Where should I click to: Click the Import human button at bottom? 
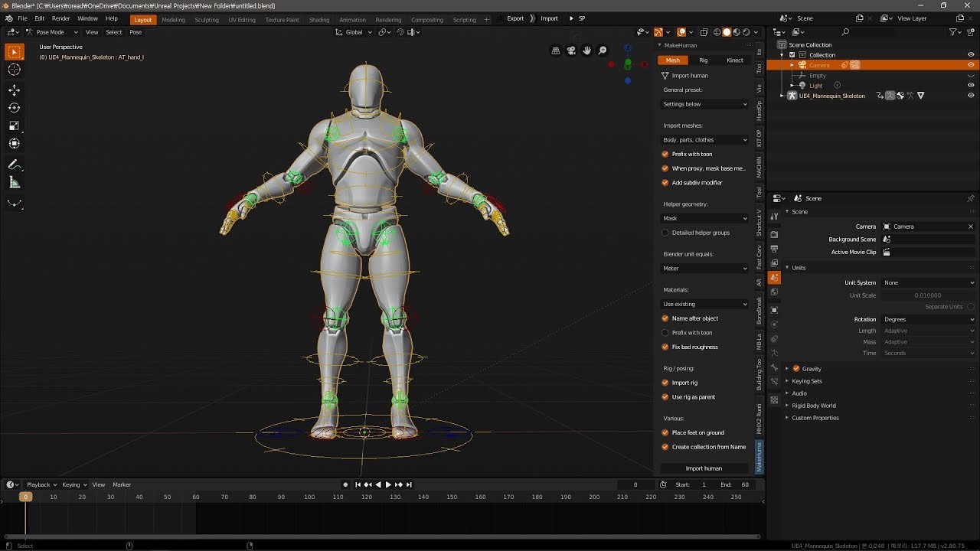[704, 468]
